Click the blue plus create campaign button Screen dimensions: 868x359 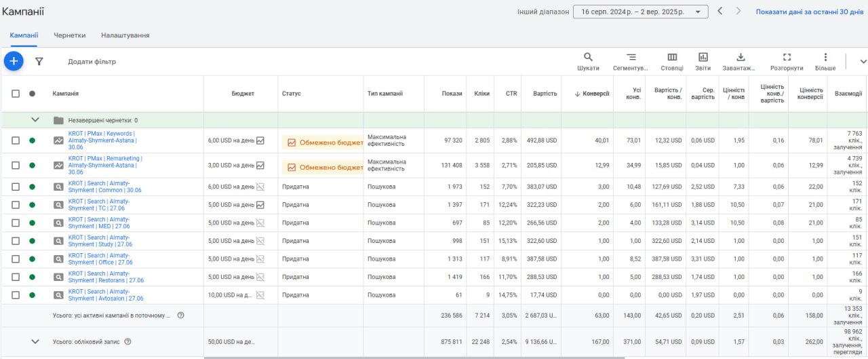point(14,61)
